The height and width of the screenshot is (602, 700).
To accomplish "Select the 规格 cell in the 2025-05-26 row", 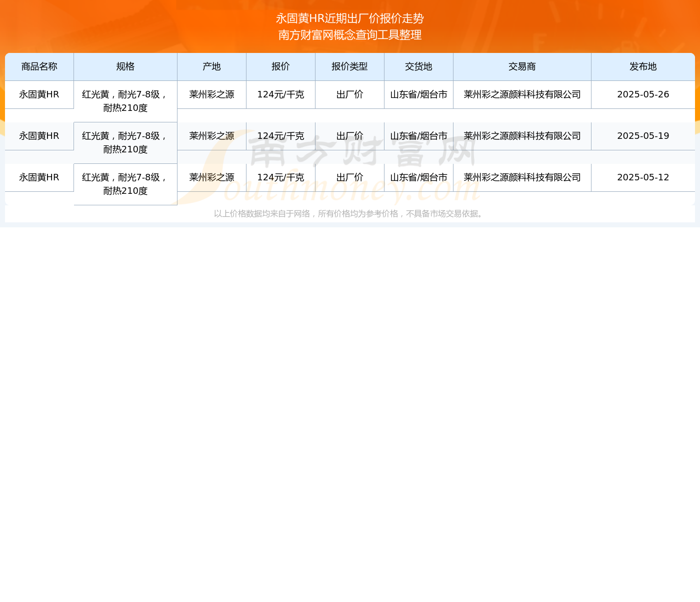I will [125, 101].
